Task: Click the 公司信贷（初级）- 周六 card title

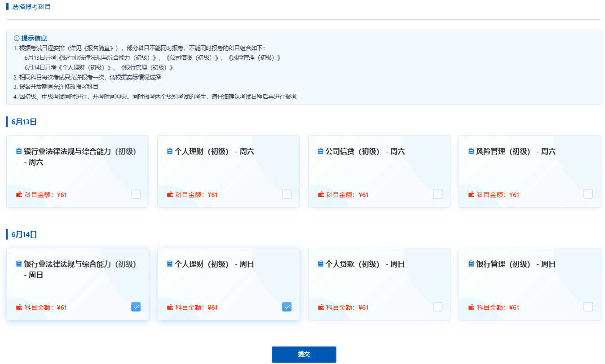Action: click(x=365, y=152)
